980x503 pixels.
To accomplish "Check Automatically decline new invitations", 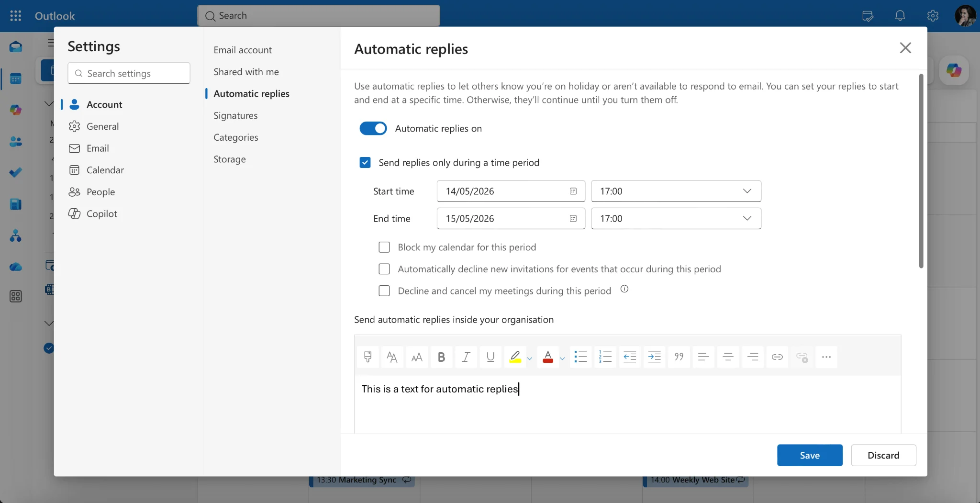I will click(x=384, y=269).
